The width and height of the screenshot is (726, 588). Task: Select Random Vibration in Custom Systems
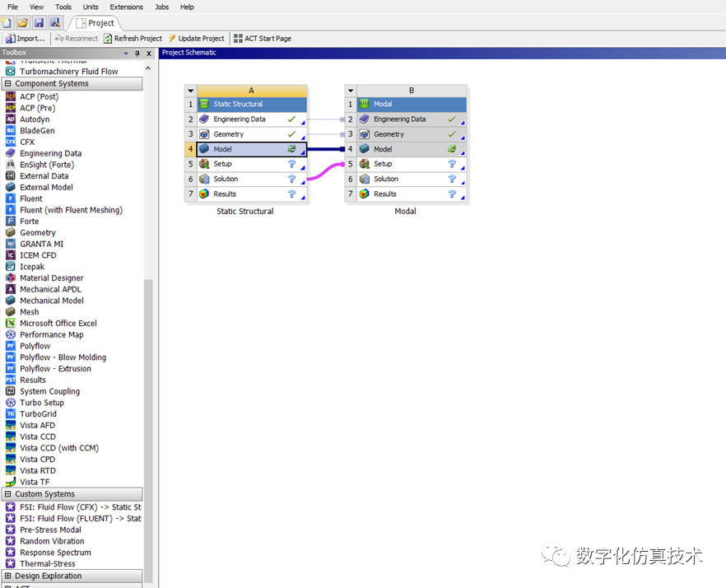52,541
